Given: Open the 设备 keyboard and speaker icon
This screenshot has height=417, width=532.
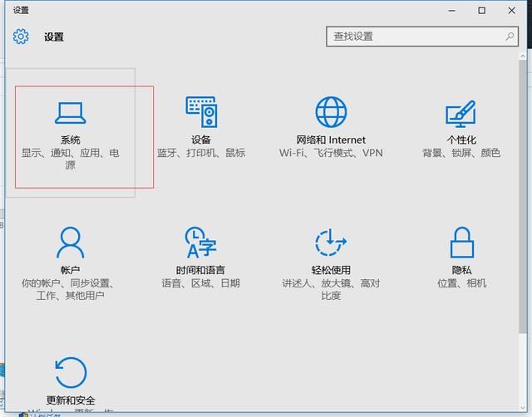Looking at the screenshot, I should pyautogui.click(x=201, y=111).
